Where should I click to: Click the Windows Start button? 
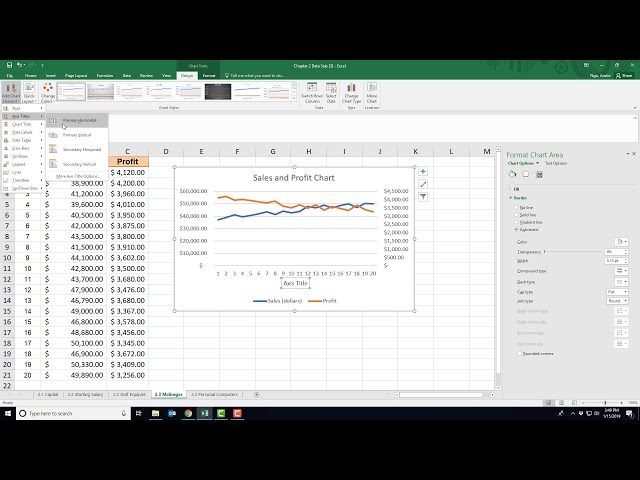pos(8,413)
